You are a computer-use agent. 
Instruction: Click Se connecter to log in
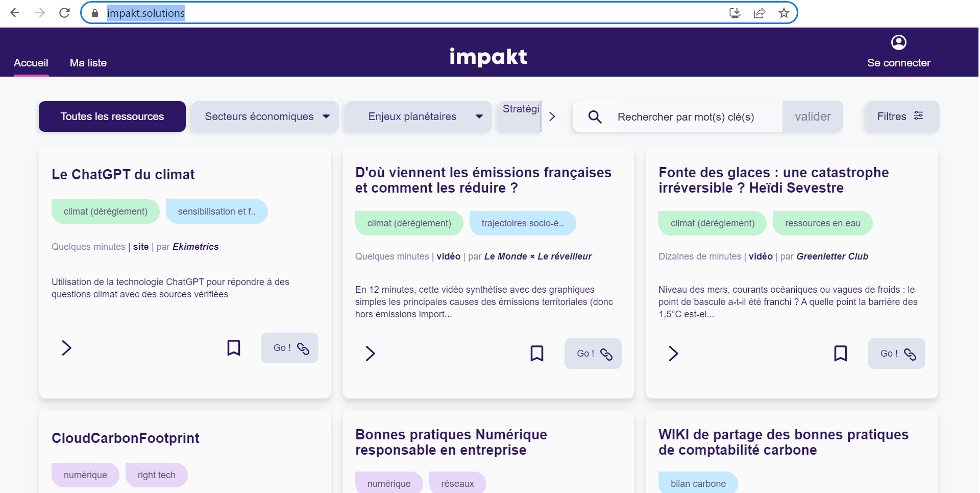pyautogui.click(x=899, y=63)
